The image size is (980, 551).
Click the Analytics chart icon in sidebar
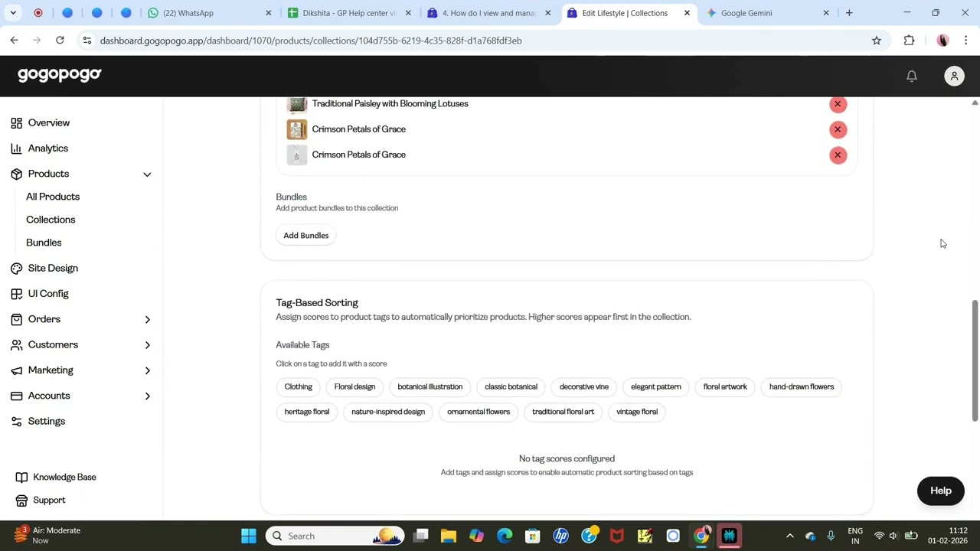(x=16, y=148)
